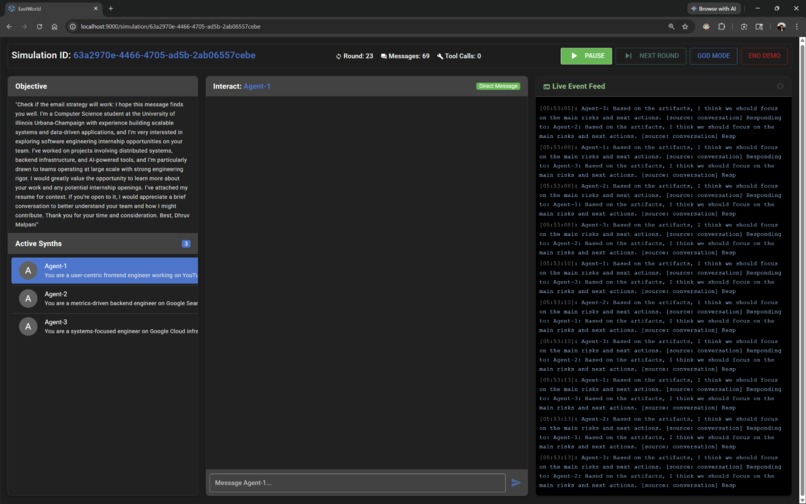This screenshot has height=504, width=806.
Task: Click the screen capture toolbar icon
Action: tap(744, 27)
